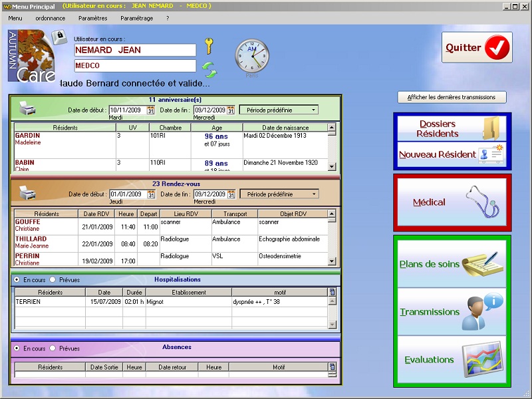The height and width of the screenshot is (399, 532).
Task: Open calendar picker for anniversaires start date
Action: [x=150, y=110]
